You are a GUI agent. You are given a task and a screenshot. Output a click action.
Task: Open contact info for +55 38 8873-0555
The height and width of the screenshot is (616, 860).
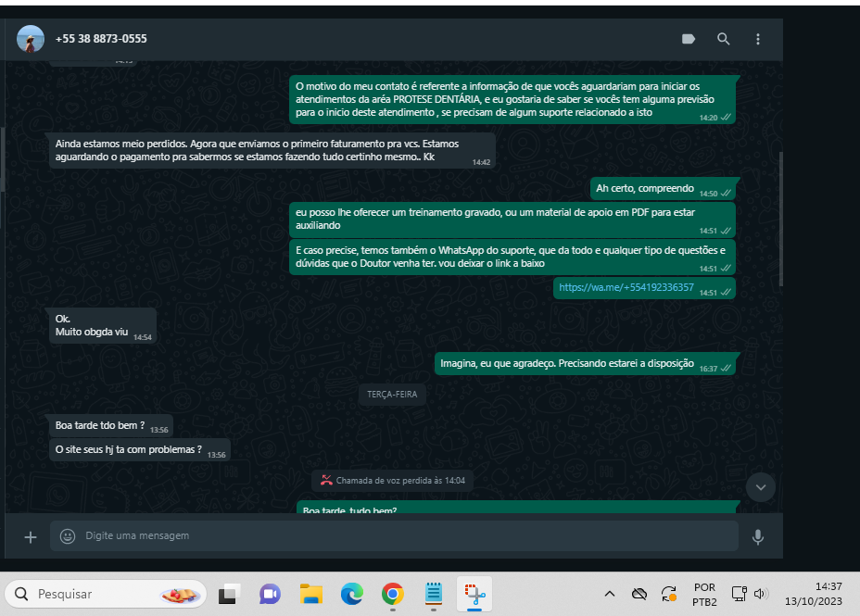click(x=101, y=39)
